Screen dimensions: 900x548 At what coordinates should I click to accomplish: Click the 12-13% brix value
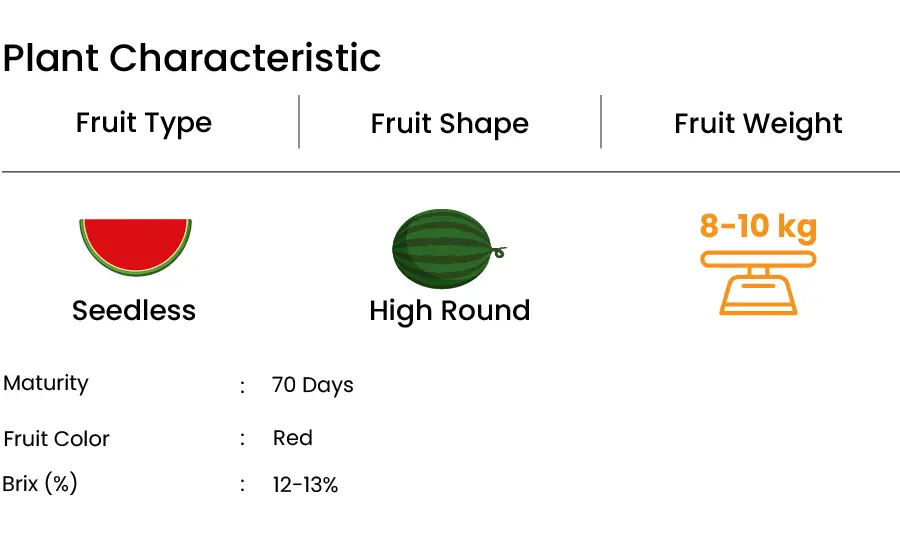point(305,485)
